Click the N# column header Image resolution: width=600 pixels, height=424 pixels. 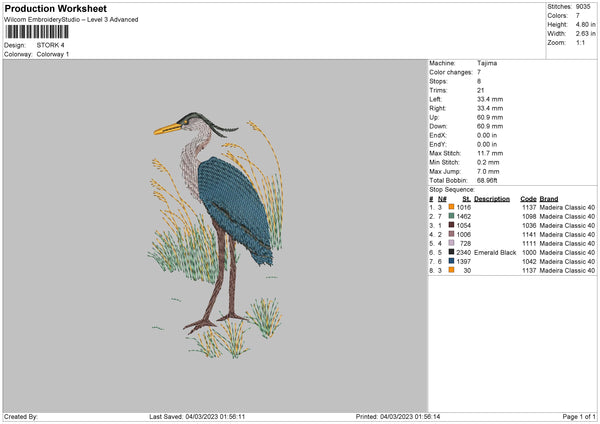point(441,198)
